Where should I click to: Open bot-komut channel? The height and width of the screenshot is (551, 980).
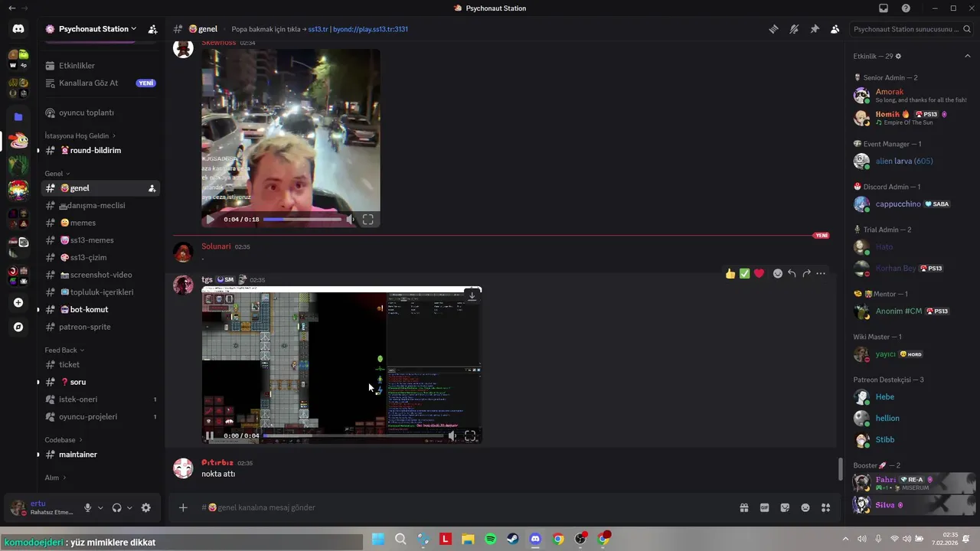pos(100,309)
